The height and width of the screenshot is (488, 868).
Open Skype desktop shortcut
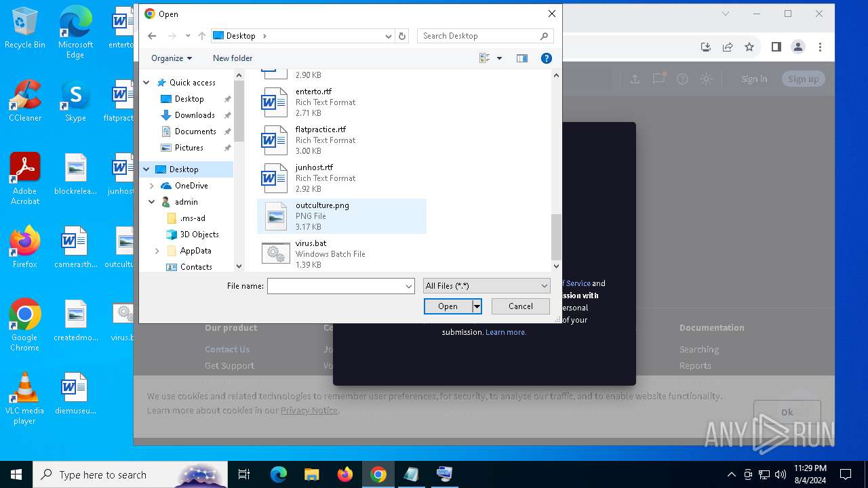75,101
